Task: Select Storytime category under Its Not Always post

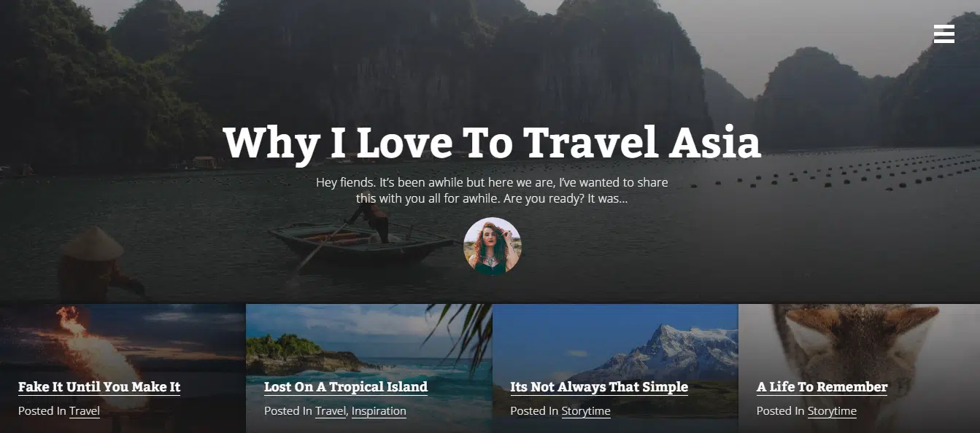Action: click(x=586, y=411)
